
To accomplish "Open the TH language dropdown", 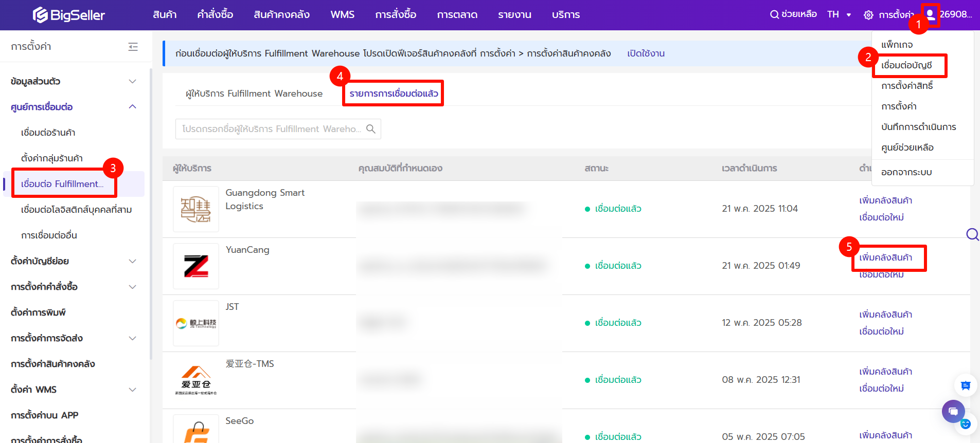I will coord(839,14).
